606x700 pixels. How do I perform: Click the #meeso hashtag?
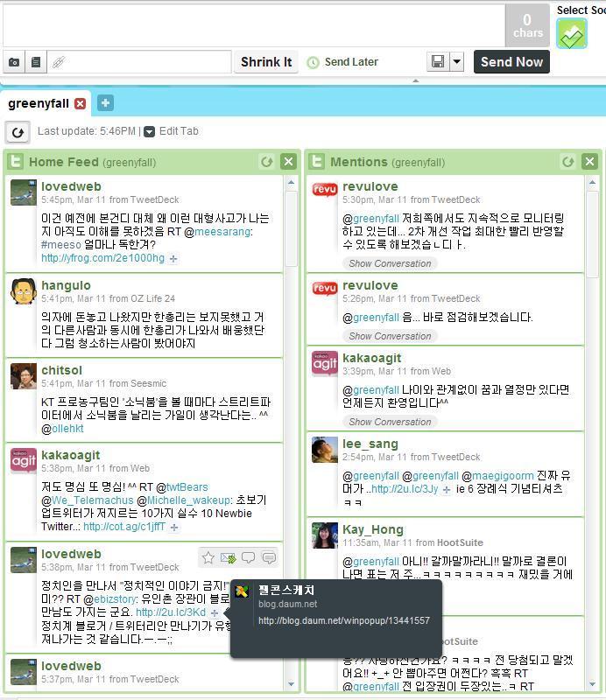(x=61, y=245)
